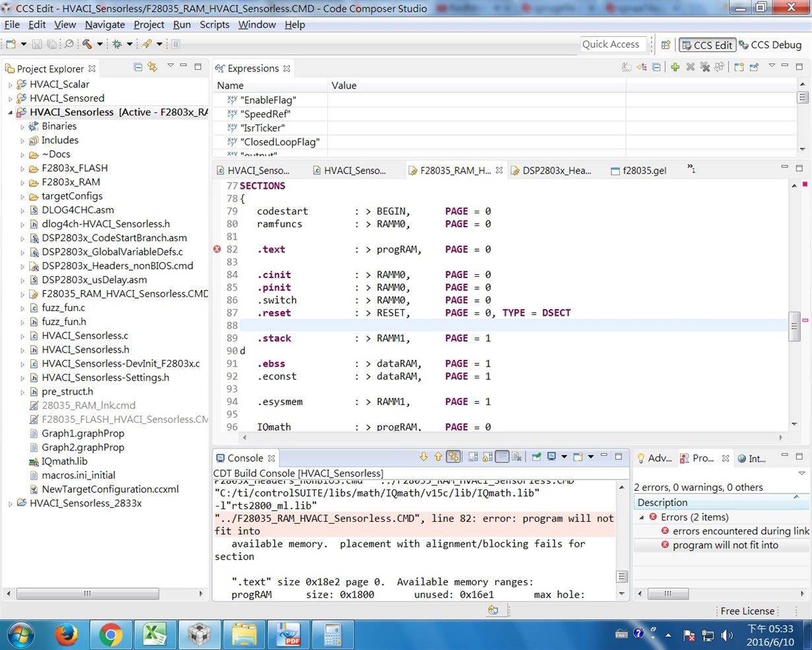Select CCS Edit perspective button
The height and width of the screenshot is (650, 812).
tap(707, 45)
